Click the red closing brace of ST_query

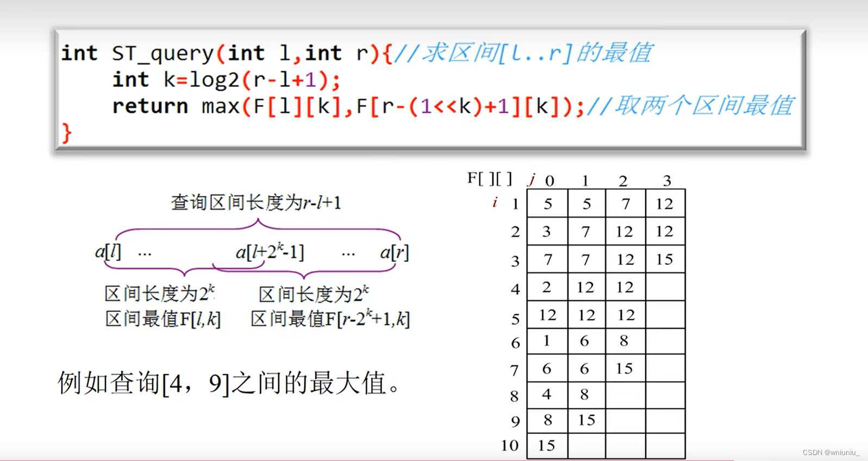pos(67,133)
